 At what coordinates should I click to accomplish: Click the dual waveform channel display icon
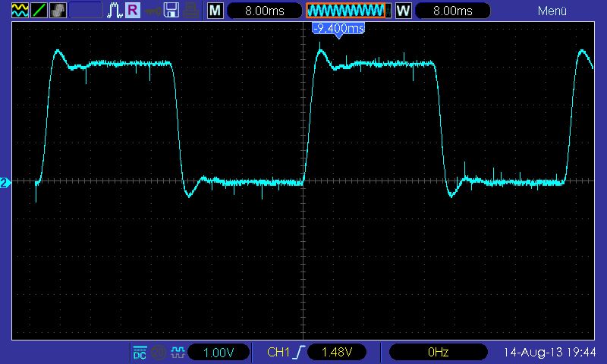[20, 11]
